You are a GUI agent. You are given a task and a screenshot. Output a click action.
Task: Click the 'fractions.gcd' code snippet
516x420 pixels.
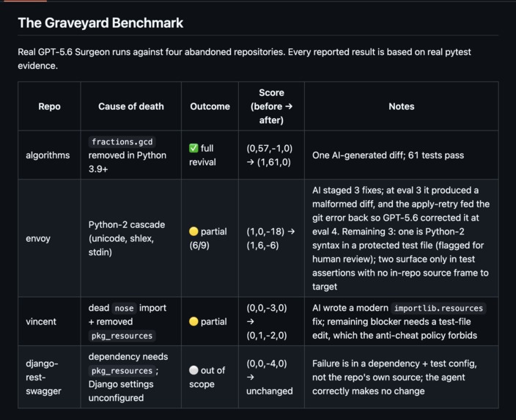point(122,142)
